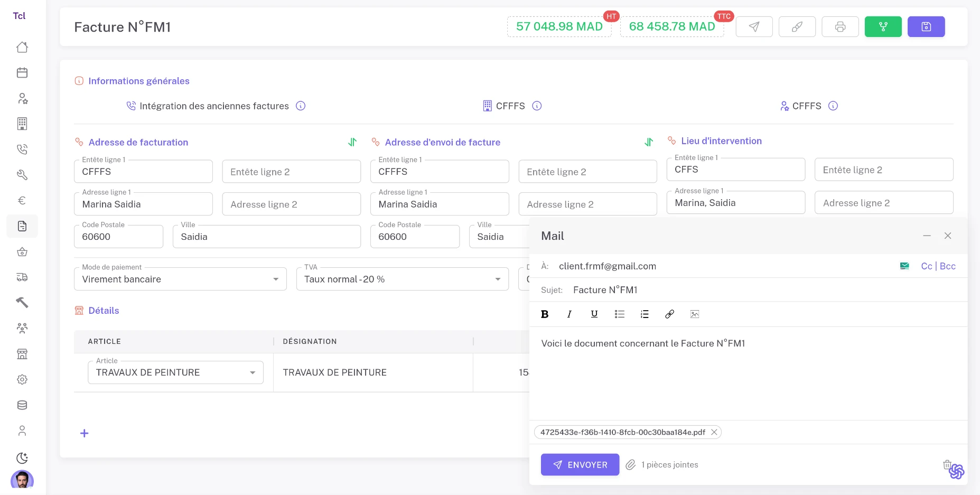The width and height of the screenshot is (980, 495).
Task: Open the TVA Taux normal dropdown
Action: coord(497,279)
